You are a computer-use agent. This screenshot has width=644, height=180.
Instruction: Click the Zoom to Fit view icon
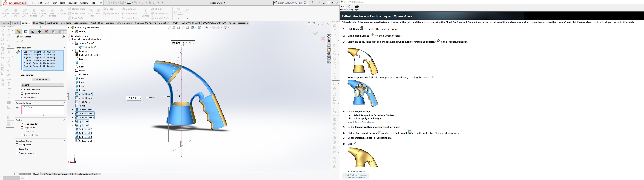pos(169,28)
